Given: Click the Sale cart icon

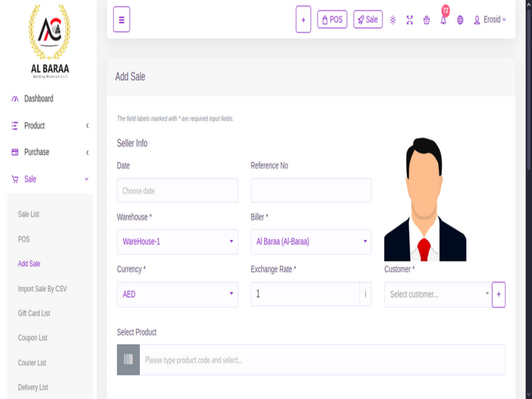Looking at the screenshot, I should coord(15,179).
